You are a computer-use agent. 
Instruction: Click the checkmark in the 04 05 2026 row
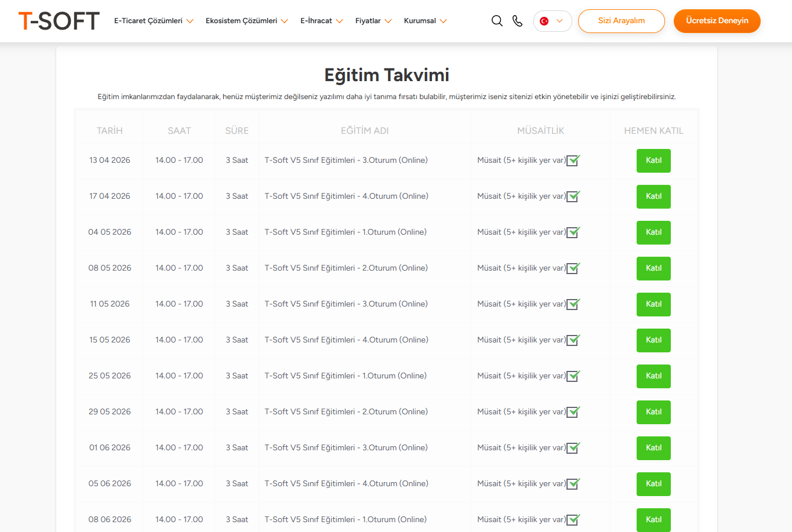[x=573, y=232]
